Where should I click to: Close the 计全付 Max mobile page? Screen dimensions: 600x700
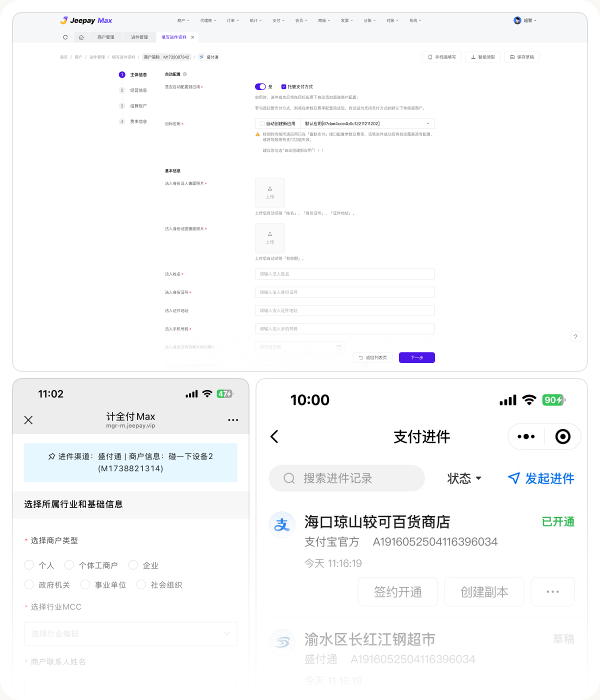[28, 420]
